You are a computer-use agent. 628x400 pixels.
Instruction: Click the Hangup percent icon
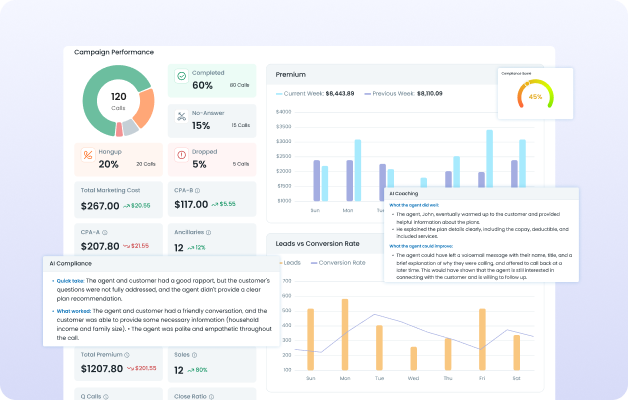pyautogui.click(x=88, y=155)
